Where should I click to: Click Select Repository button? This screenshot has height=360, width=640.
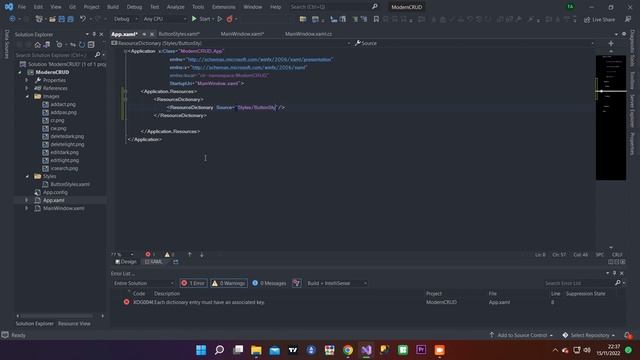[589, 335]
